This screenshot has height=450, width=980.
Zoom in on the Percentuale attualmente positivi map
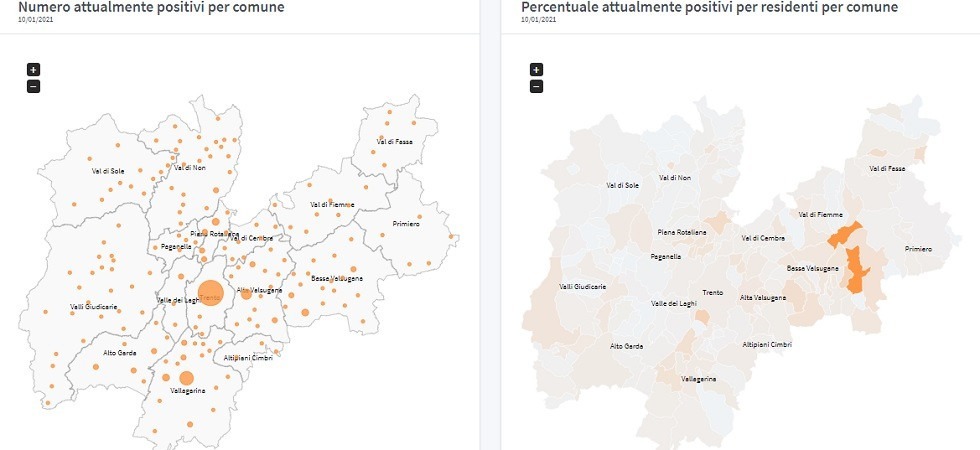[x=536, y=70]
